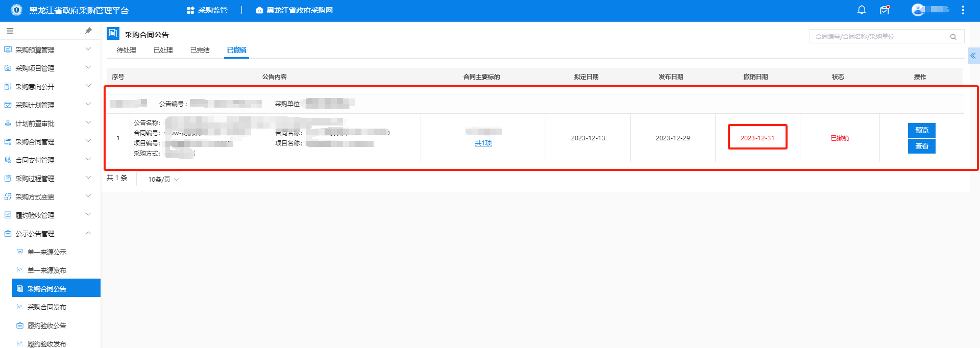Collapse 公示公告管理 chevron
This screenshot has height=348, width=980.
click(x=88, y=233)
